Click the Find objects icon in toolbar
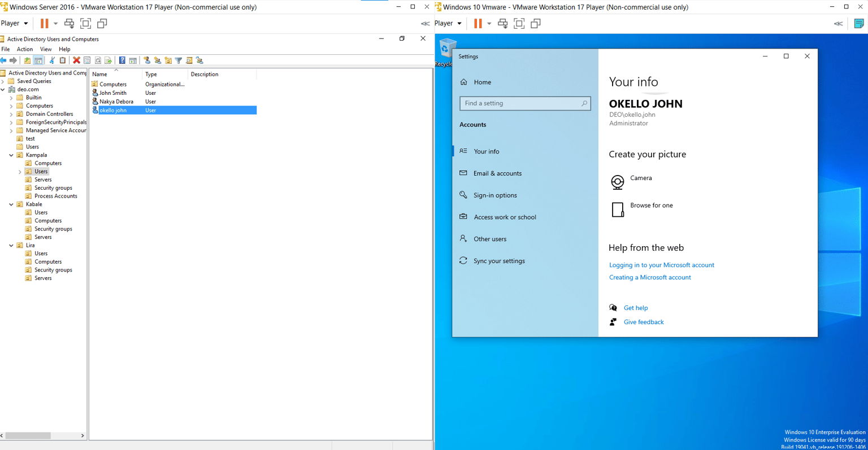Viewport: 868px width, 450px height. [x=189, y=60]
